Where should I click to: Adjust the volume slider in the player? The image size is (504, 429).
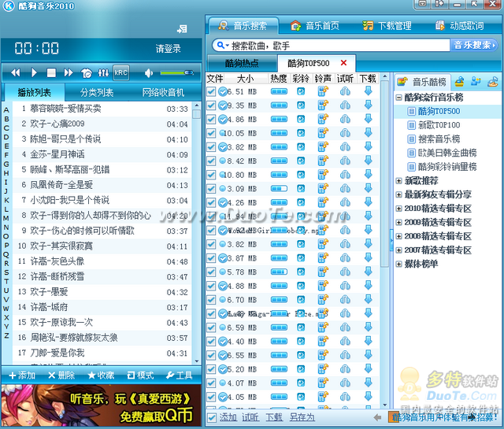175,72
